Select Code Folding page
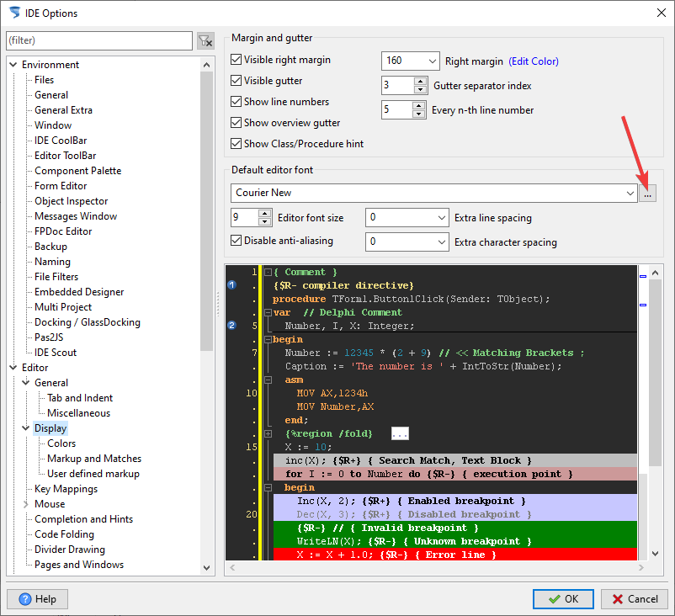This screenshot has width=675, height=616. [x=64, y=534]
